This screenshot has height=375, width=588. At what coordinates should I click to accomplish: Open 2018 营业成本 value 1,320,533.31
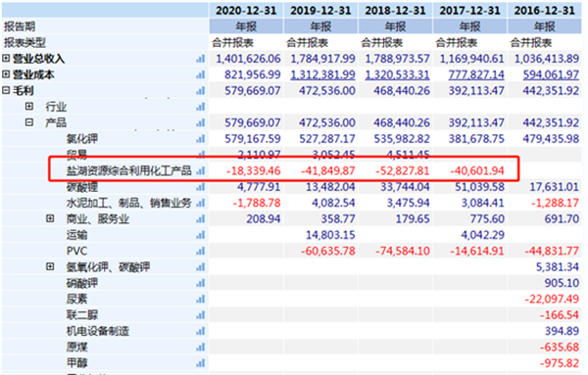(398, 75)
